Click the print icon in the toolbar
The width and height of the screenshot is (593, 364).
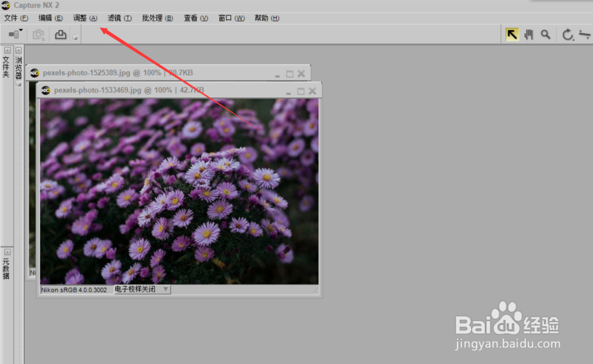pyautogui.click(x=60, y=34)
